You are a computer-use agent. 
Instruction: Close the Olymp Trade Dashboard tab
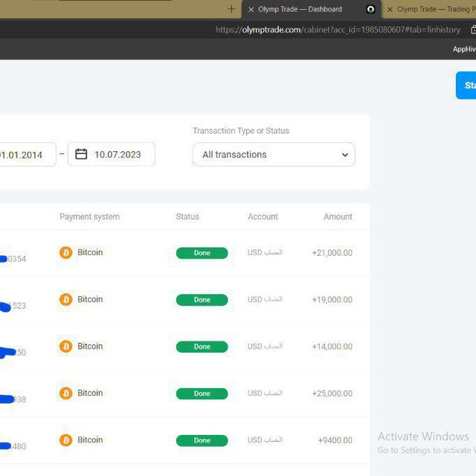251,10
